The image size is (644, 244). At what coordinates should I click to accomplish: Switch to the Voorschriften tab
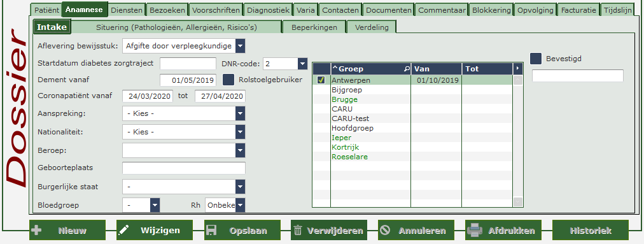click(216, 10)
